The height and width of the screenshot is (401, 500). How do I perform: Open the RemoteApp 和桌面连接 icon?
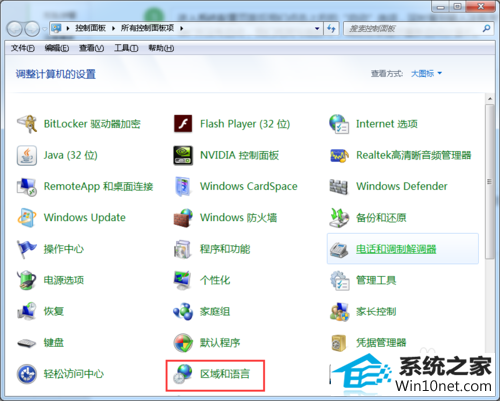pos(27,187)
